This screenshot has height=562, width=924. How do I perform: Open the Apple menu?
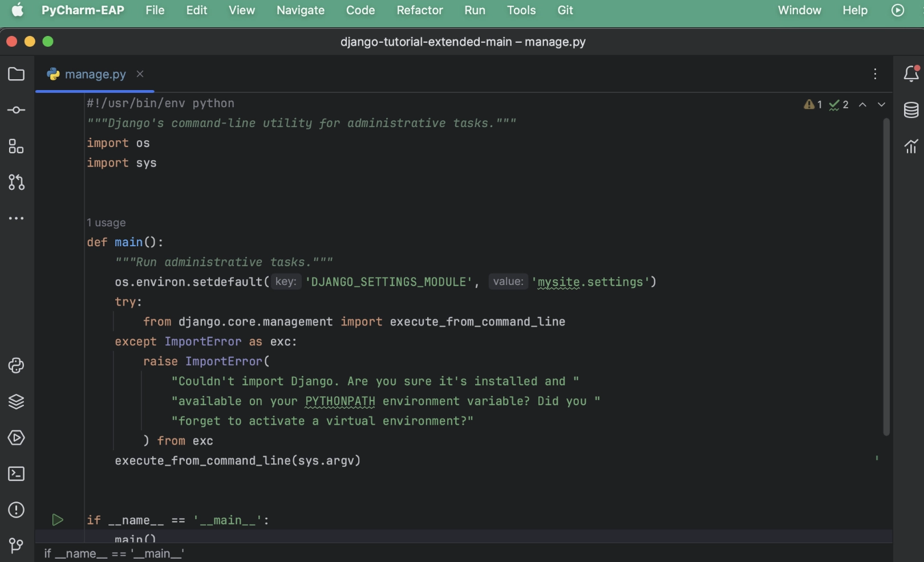click(x=18, y=10)
